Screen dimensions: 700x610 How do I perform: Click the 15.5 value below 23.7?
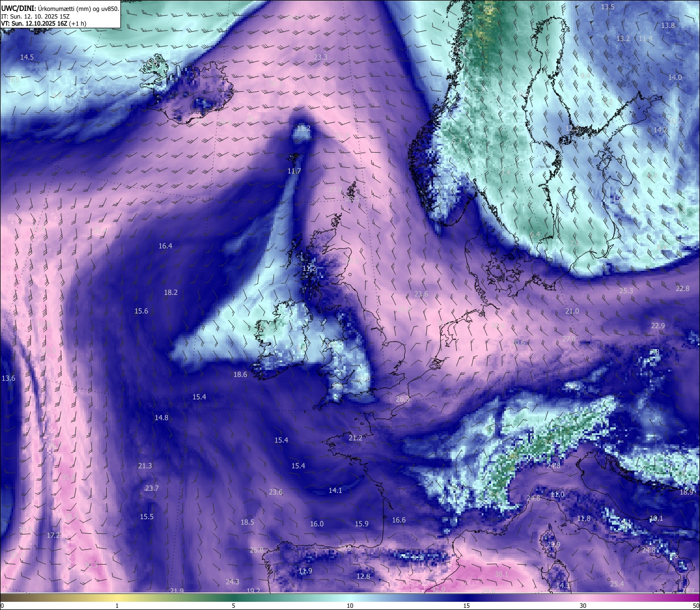coord(147,517)
